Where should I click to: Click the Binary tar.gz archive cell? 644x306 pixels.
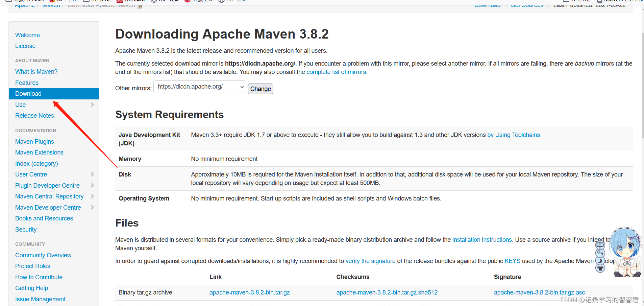pos(145,292)
